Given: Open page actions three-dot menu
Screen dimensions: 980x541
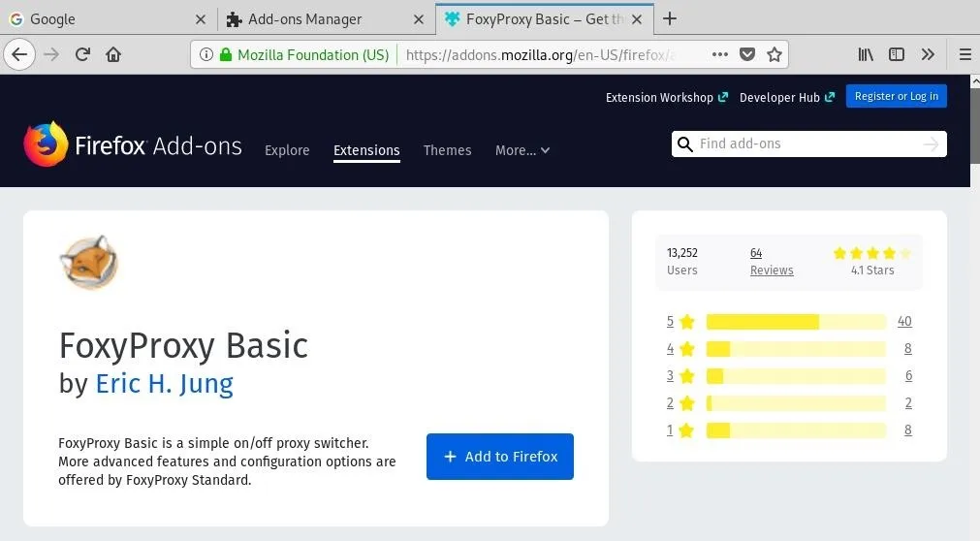Looking at the screenshot, I should (719, 55).
